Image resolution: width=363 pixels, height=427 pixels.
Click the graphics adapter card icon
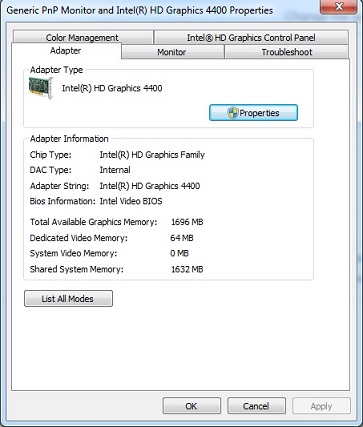(x=41, y=88)
